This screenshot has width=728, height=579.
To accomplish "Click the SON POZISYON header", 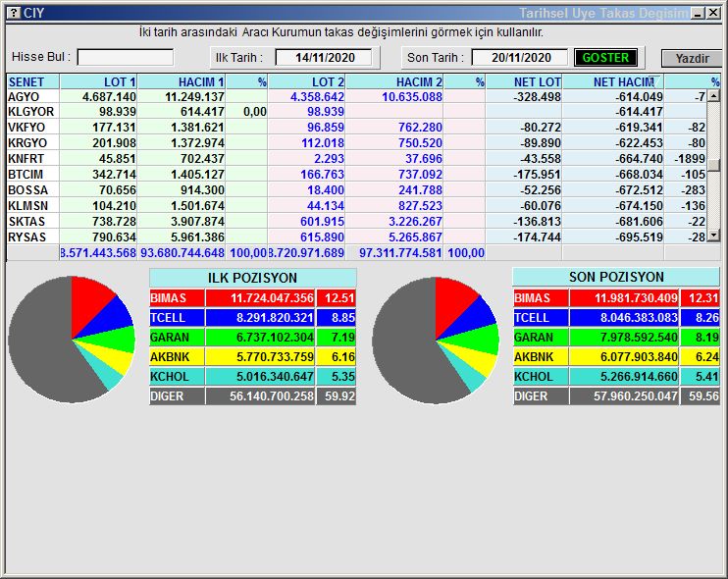I will (x=616, y=277).
